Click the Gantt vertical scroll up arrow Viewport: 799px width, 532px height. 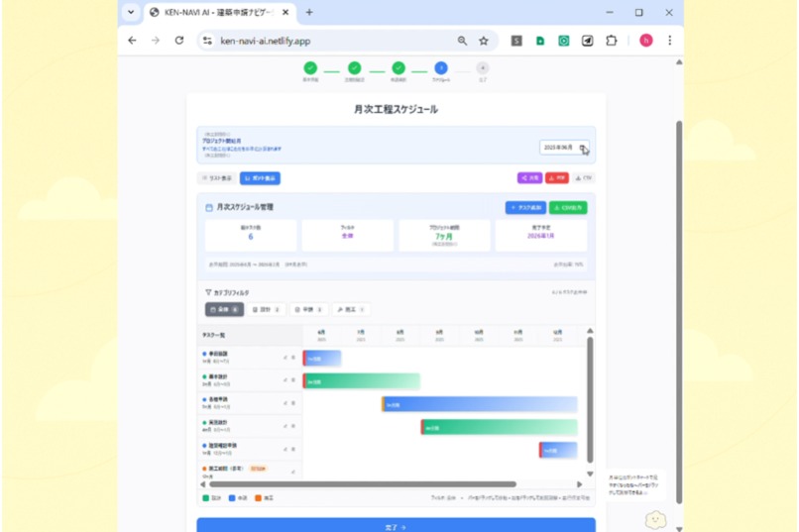click(590, 331)
